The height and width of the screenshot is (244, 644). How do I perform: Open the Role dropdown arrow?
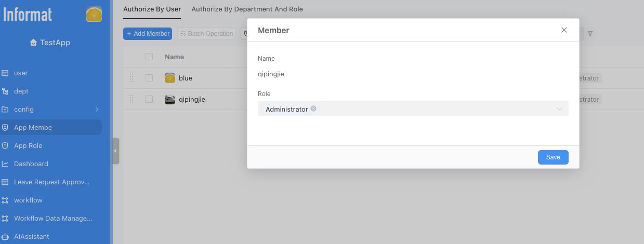click(560, 109)
